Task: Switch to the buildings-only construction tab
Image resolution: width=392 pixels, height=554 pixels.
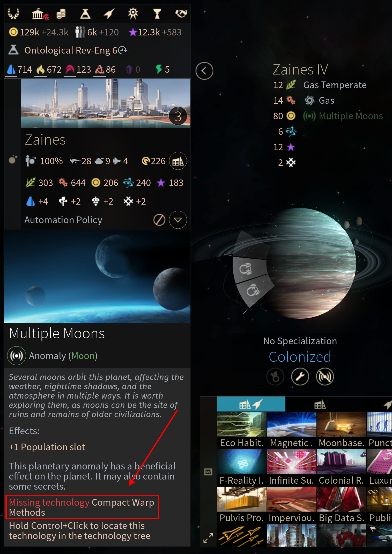Action: [x=320, y=404]
